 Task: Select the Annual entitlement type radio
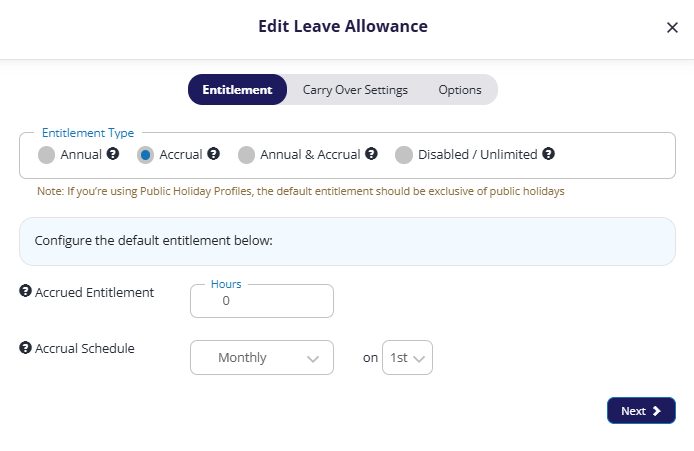(x=46, y=155)
